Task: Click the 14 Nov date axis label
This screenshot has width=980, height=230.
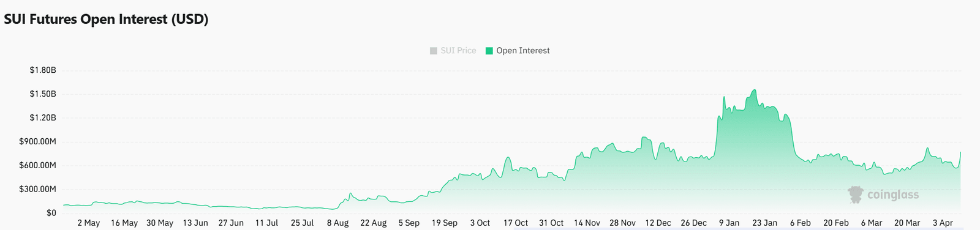Action: pos(587,223)
